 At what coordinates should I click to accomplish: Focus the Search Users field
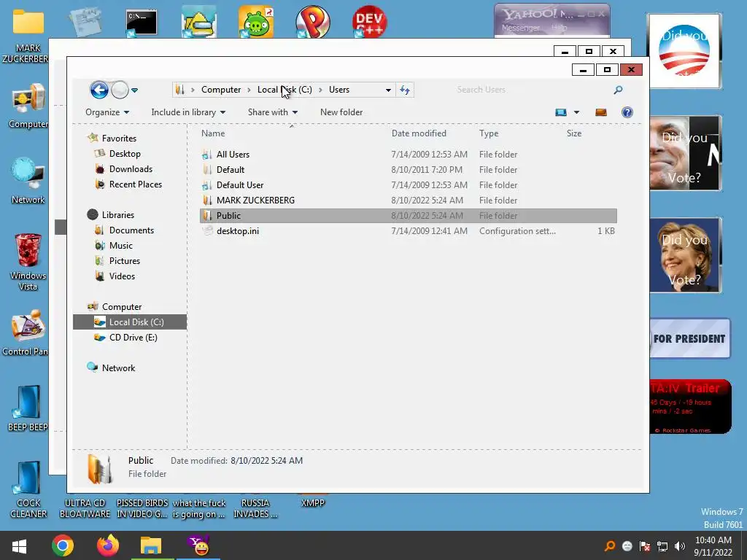point(529,90)
